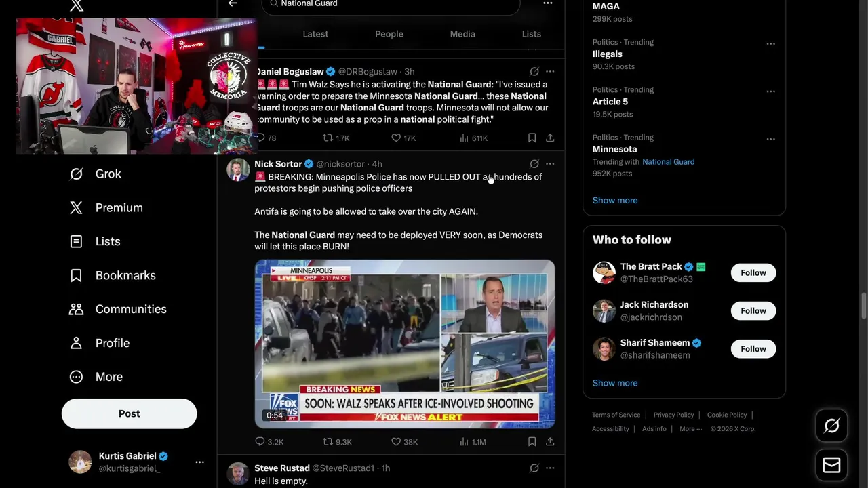
Task: Open the floating Messages envelope button
Action: (x=831, y=465)
